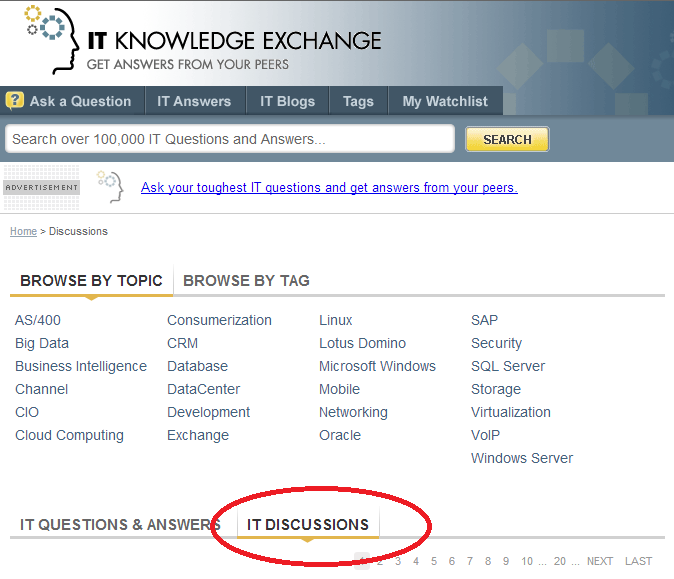Jump to pagination page 20
The height and width of the screenshot is (579, 674).
coord(560,561)
